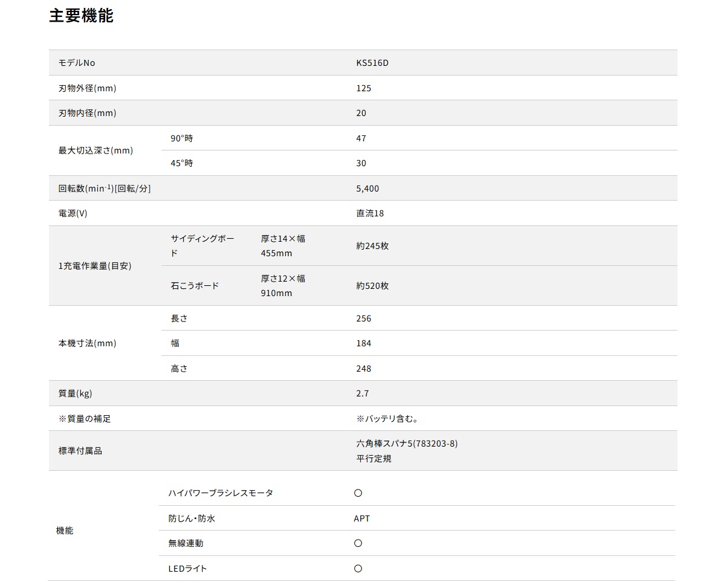Select the 質量 value 2.7

[363, 393]
